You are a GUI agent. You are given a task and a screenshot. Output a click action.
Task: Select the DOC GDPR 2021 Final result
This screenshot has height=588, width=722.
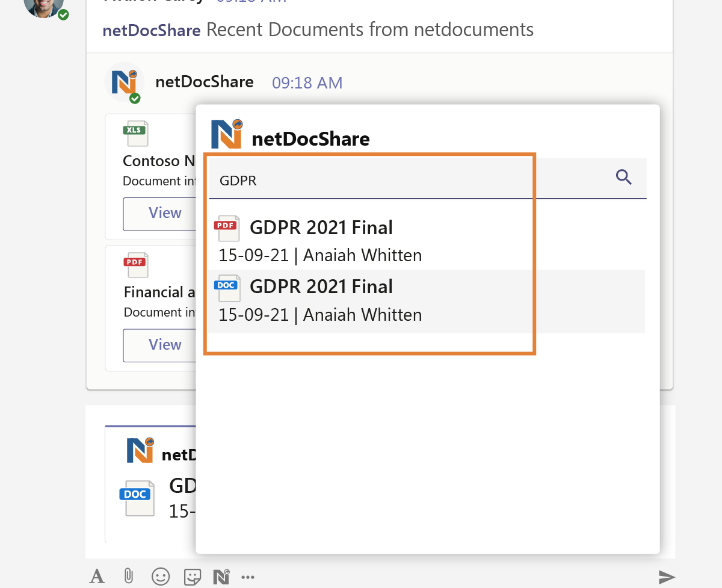coord(427,300)
